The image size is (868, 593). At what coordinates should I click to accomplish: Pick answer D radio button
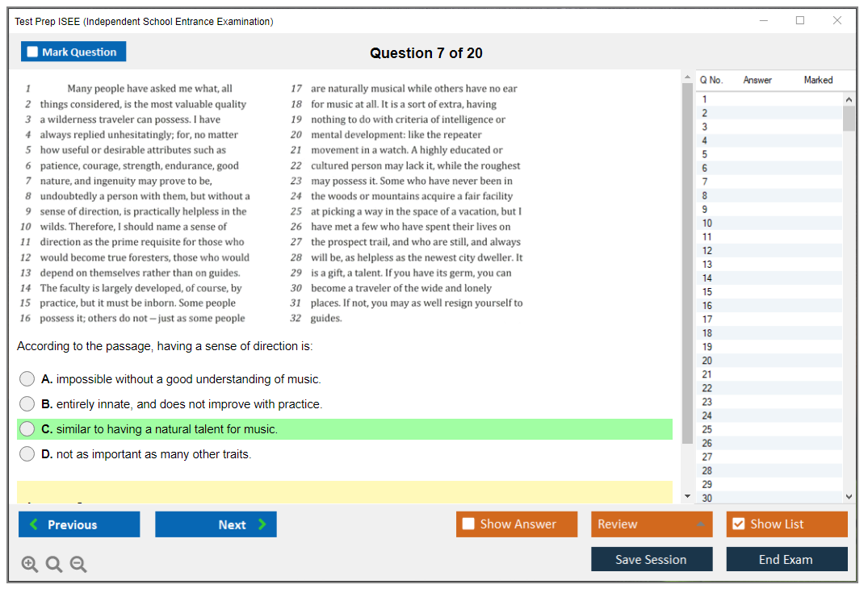27,454
